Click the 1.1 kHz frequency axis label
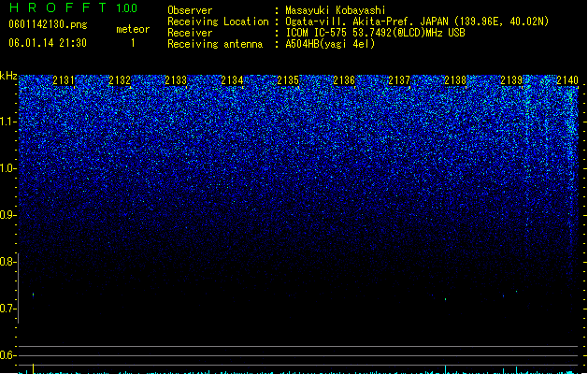Screen dimensions: 588x374 pos(7,122)
